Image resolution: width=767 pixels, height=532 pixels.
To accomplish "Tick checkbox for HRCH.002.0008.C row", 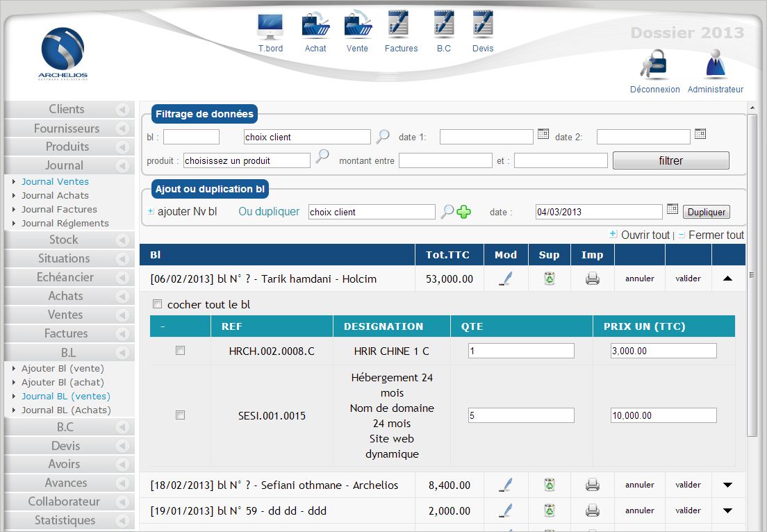I will coord(180,351).
